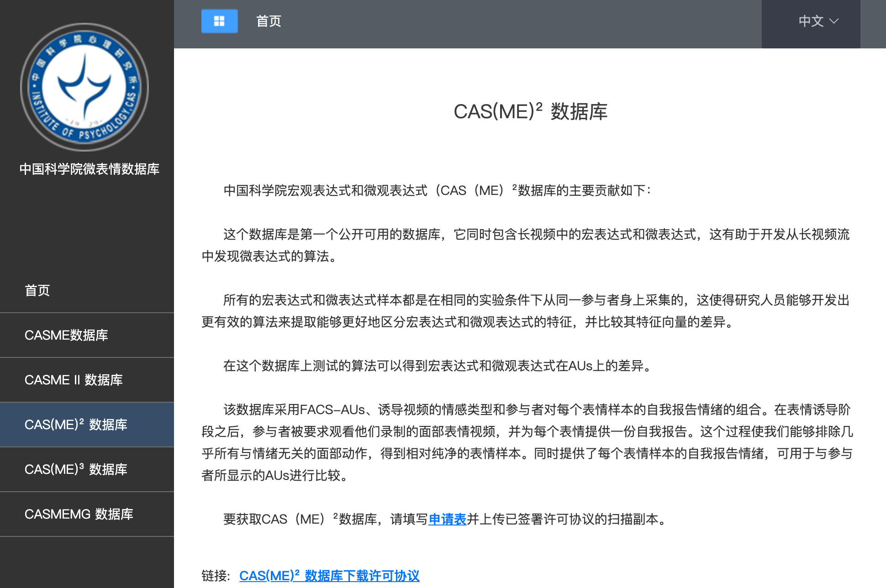The width and height of the screenshot is (886, 588).
Task: Click the paragraph starting 所有的宏表达式和微表达式样本
Action: pos(526,311)
